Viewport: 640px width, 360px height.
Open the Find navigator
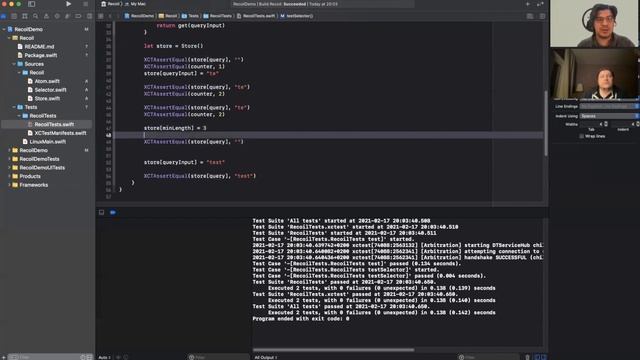pyautogui.click(x=36, y=16)
